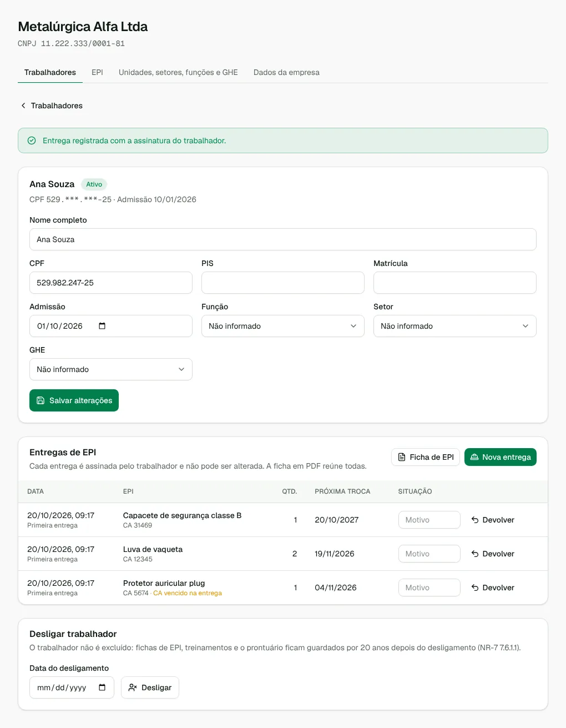Open the Unidades, setores, funções e GHE tab
566x728 pixels.
[178, 72]
